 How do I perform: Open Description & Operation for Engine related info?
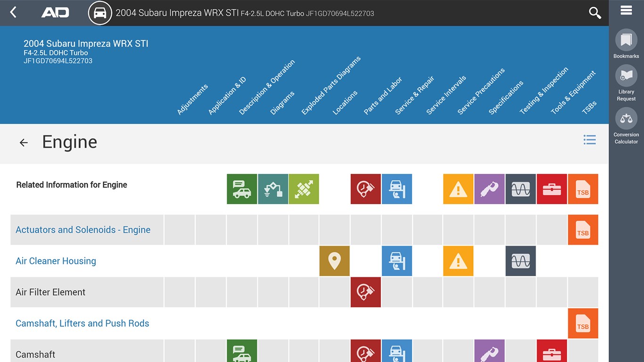[x=242, y=189]
